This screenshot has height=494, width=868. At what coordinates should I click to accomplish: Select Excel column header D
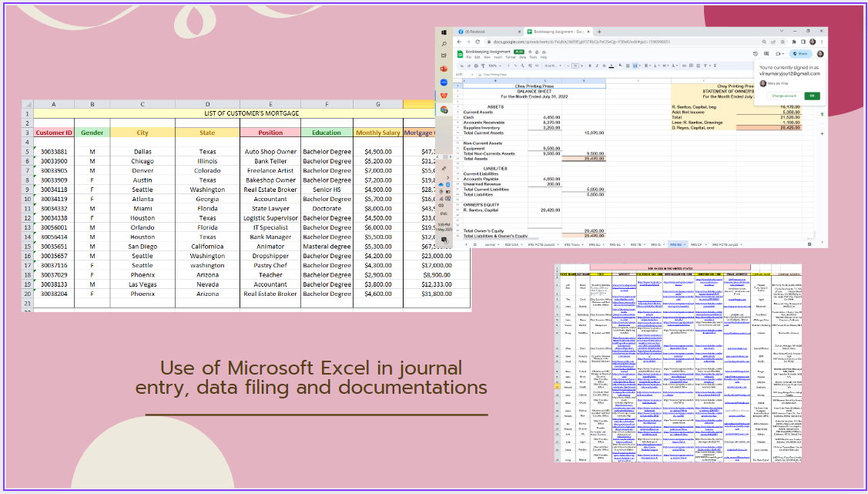click(x=208, y=103)
